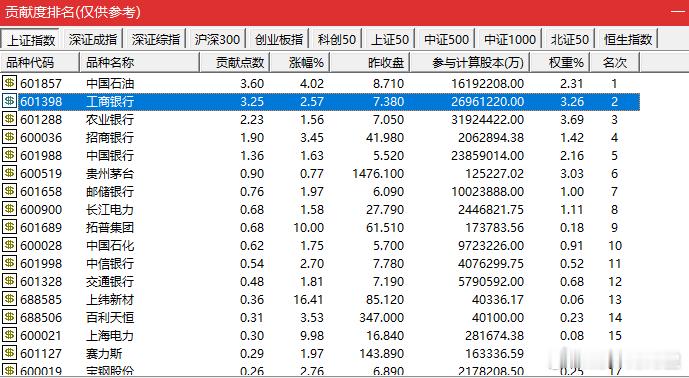
Task: Select the 创业板指 tab
Action: click(279, 40)
